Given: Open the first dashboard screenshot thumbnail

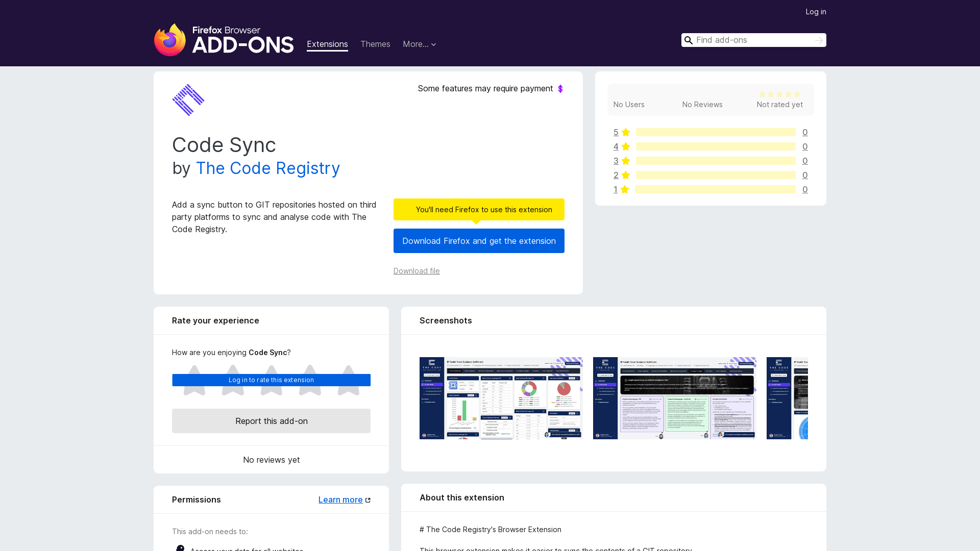Looking at the screenshot, I should click(501, 398).
